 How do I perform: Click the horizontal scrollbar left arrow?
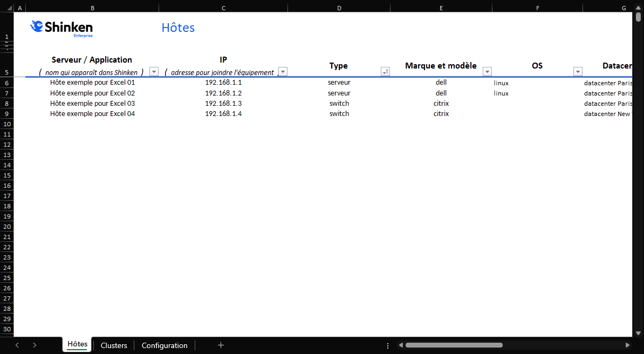pyautogui.click(x=401, y=345)
